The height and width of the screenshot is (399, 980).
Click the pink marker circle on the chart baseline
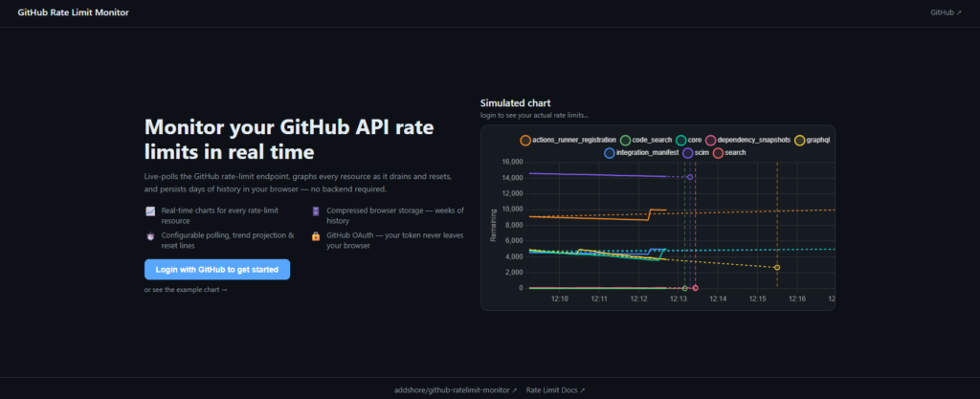(695, 288)
